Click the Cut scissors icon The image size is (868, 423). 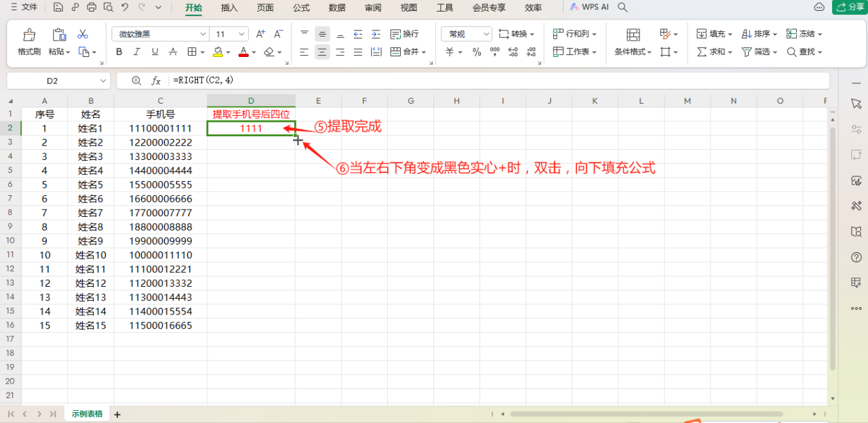point(83,34)
